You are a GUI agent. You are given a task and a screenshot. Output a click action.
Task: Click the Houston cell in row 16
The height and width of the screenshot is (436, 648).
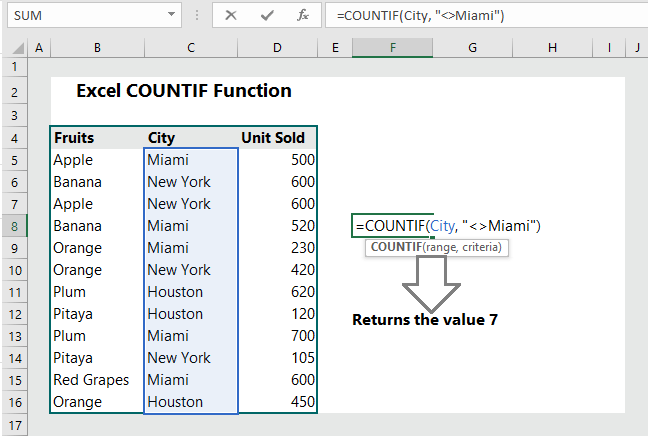tap(191, 402)
